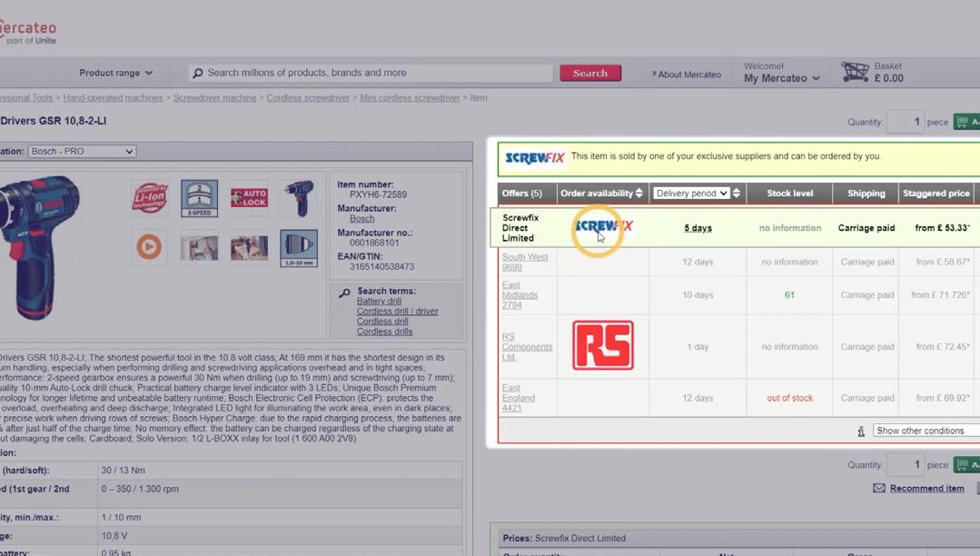Click the search input field
The width and height of the screenshot is (980, 556).
[x=371, y=74]
